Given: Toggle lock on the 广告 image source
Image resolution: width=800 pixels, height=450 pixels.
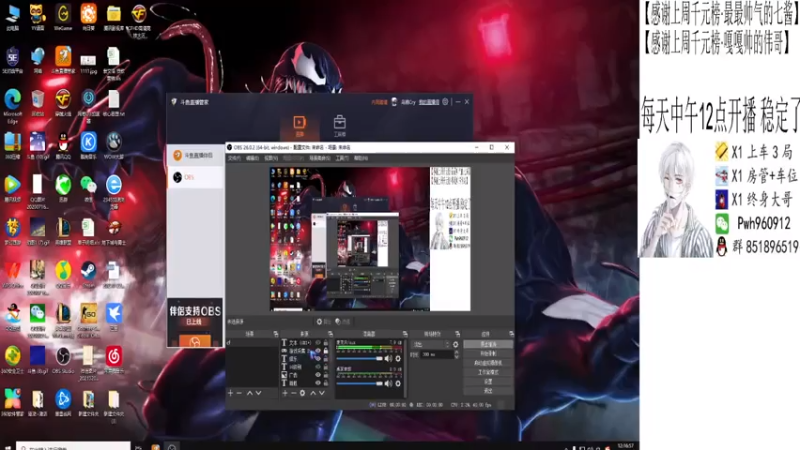Looking at the screenshot, I should click(x=326, y=375).
